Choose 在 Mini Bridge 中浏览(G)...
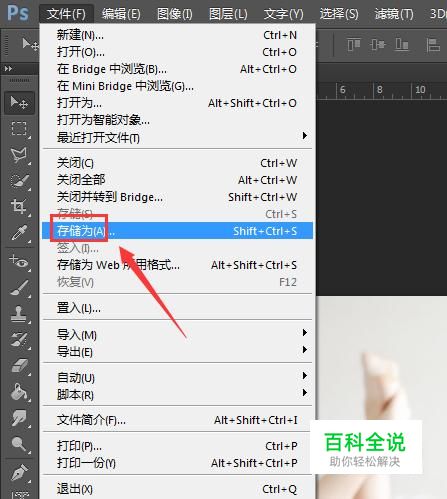 177,86
